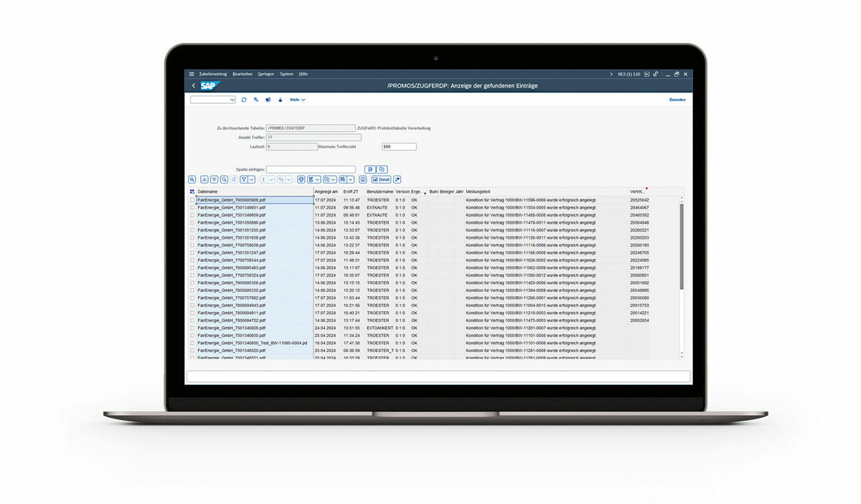The width and height of the screenshot is (861, 504).
Task: Open the Springen menu
Action: coord(265,74)
